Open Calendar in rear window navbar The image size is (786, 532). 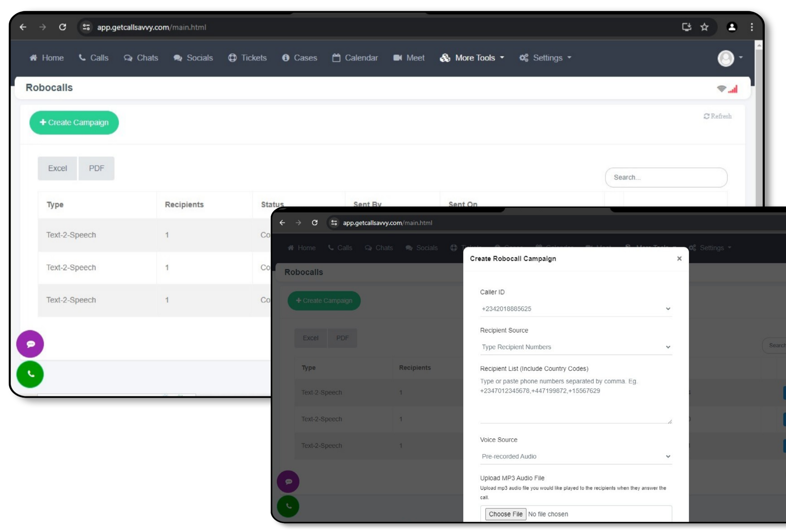point(355,58)
